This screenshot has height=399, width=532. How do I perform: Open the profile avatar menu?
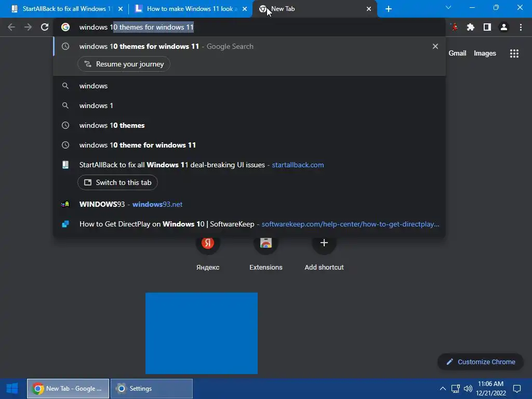click(504, 27)
